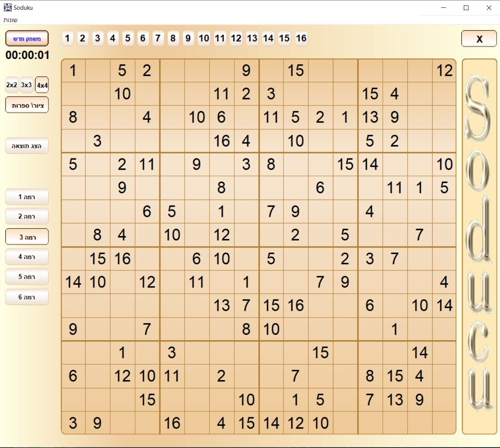The height and width of the screenshot is (448, 500).
Task: Choose difficulty רמה 1
Action: 27,197
